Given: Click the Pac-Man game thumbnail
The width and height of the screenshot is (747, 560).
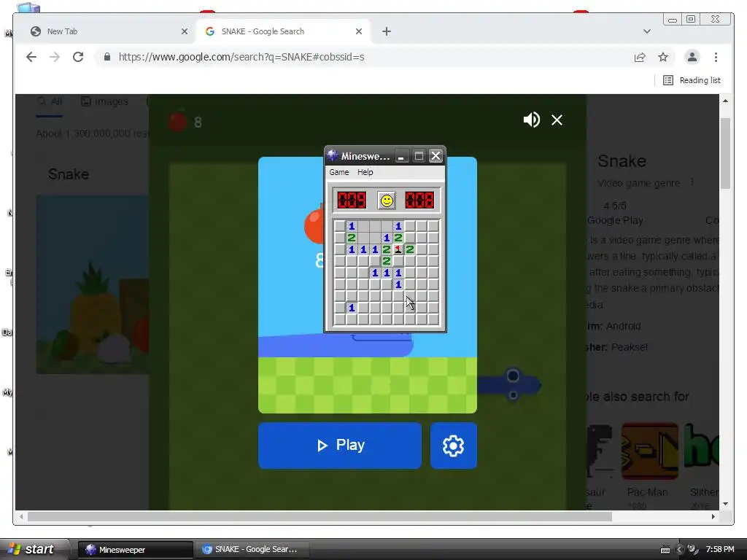Looking at the screenshot, I should coord(650,451).
